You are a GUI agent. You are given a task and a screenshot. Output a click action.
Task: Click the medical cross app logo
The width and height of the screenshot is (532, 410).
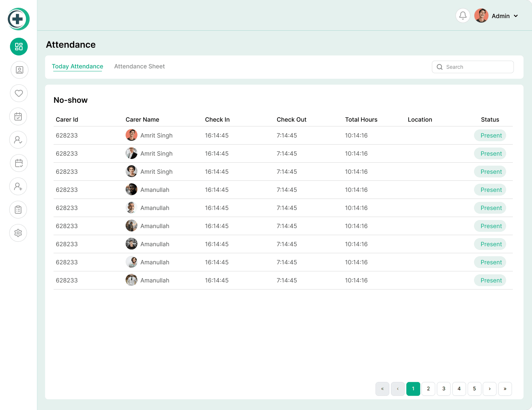(18, 19)
